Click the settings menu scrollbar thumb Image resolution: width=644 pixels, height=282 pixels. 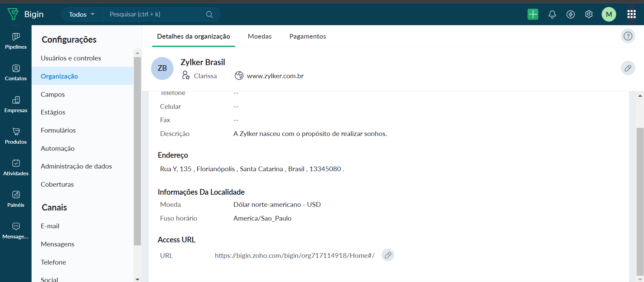tap(137, 151)
